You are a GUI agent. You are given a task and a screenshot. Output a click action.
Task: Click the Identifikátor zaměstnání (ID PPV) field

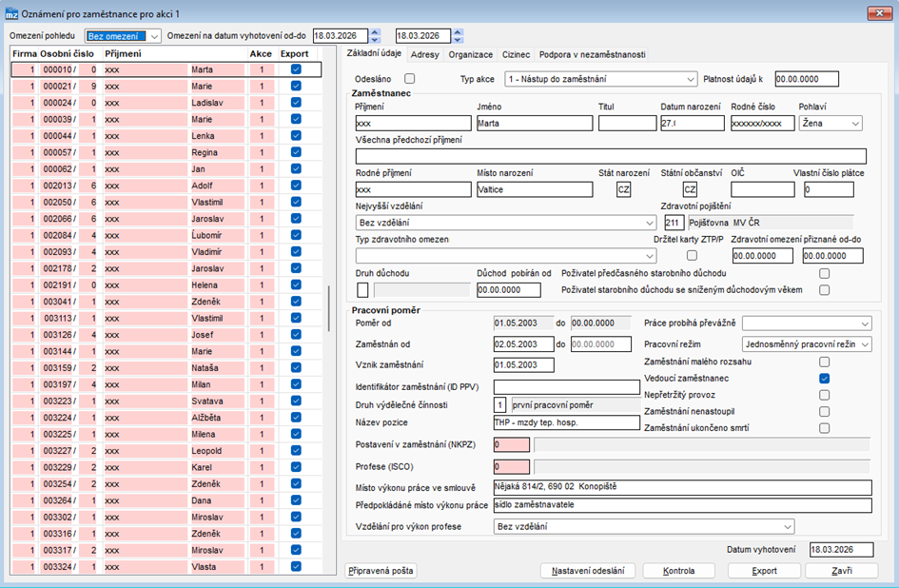566,387
